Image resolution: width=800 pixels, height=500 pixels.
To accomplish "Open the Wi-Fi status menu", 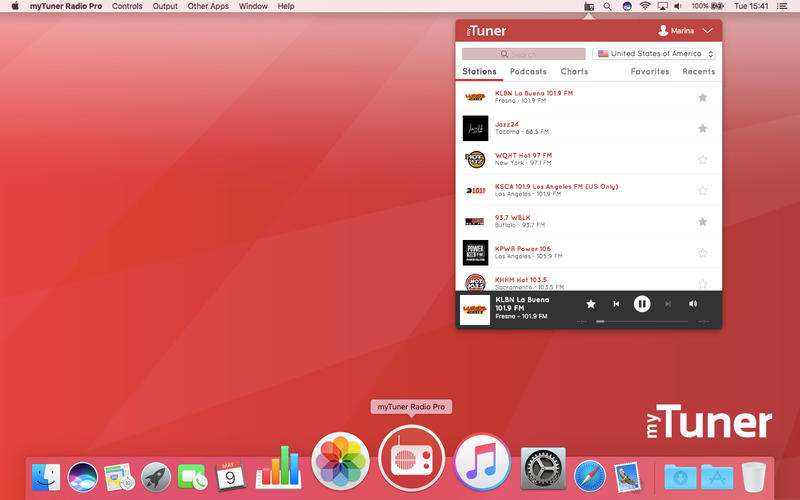I will click(x=645, y=6).
